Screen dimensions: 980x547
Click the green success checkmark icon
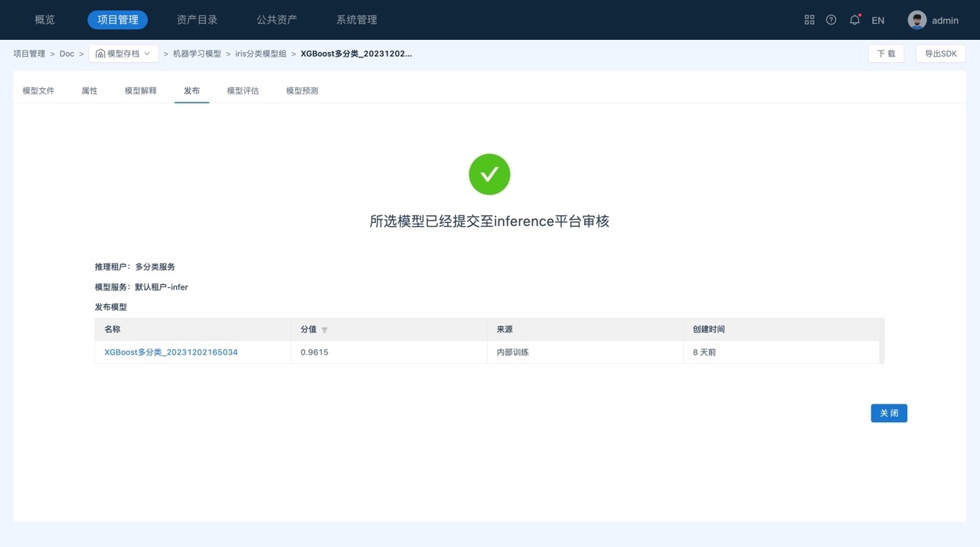[x=489, y=175]
